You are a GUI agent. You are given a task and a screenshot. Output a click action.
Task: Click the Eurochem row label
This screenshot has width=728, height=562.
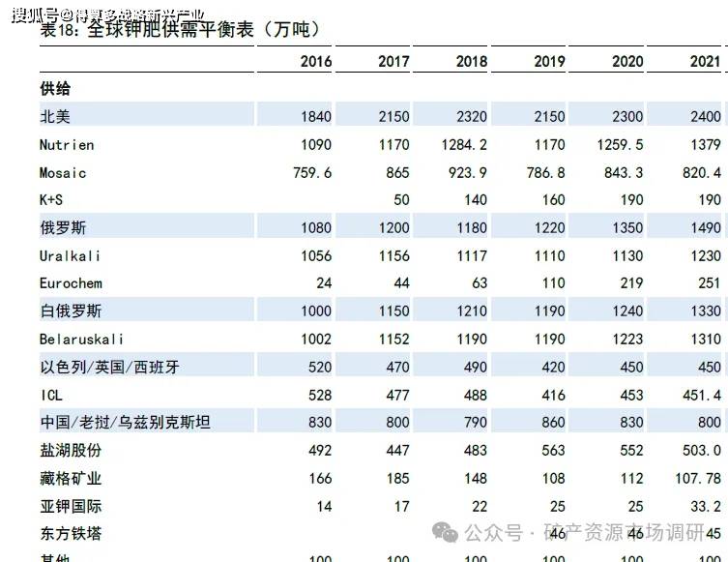coord(71,283)
